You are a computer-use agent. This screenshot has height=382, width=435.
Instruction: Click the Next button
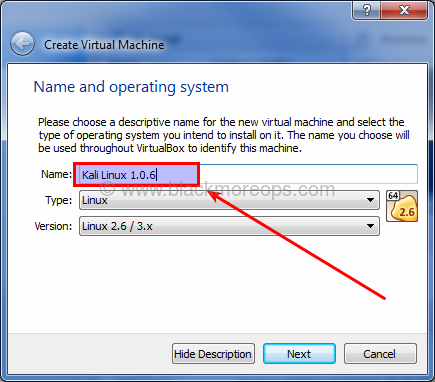[x=299, y=354]
